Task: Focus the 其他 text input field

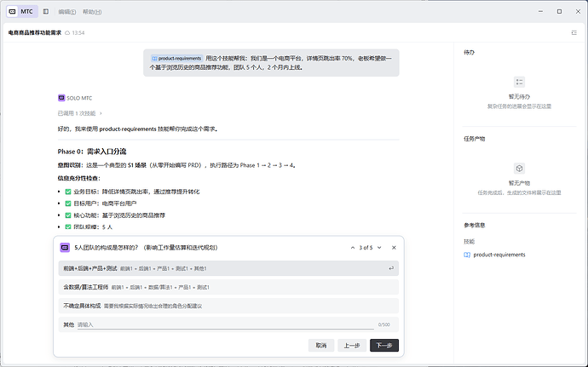Action: [225, 324]
